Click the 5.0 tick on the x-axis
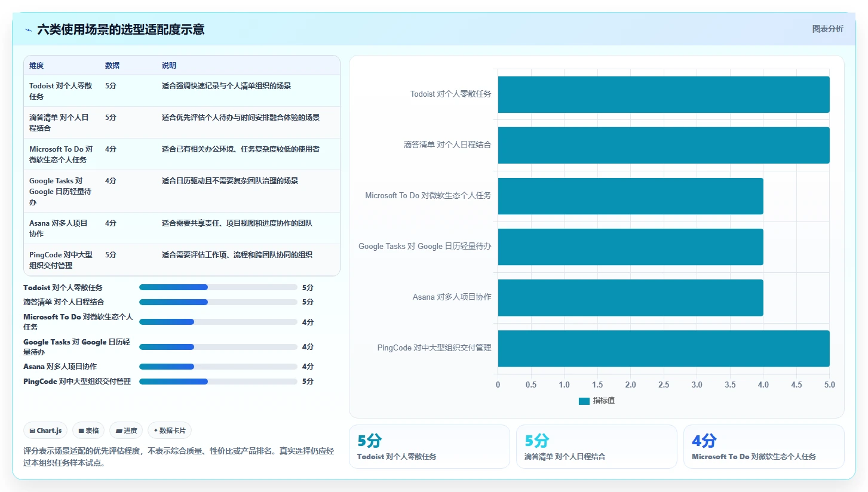The image size is (868, 492). point(829,385)
